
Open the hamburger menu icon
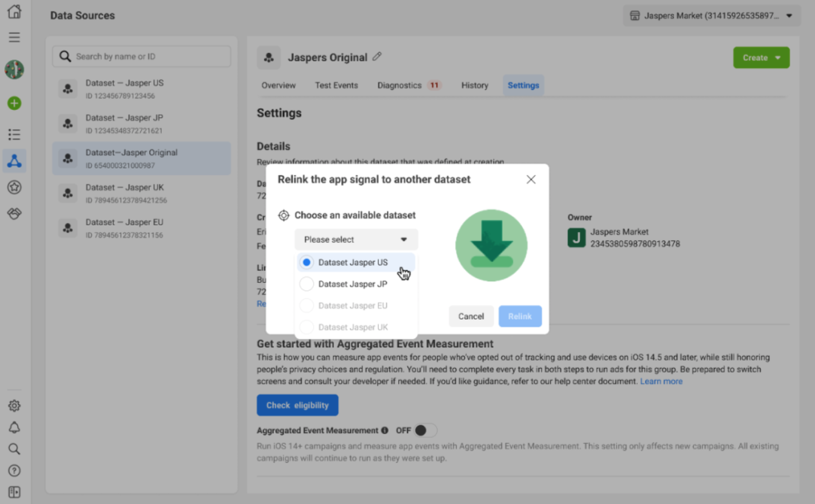[x=15, y=38]
